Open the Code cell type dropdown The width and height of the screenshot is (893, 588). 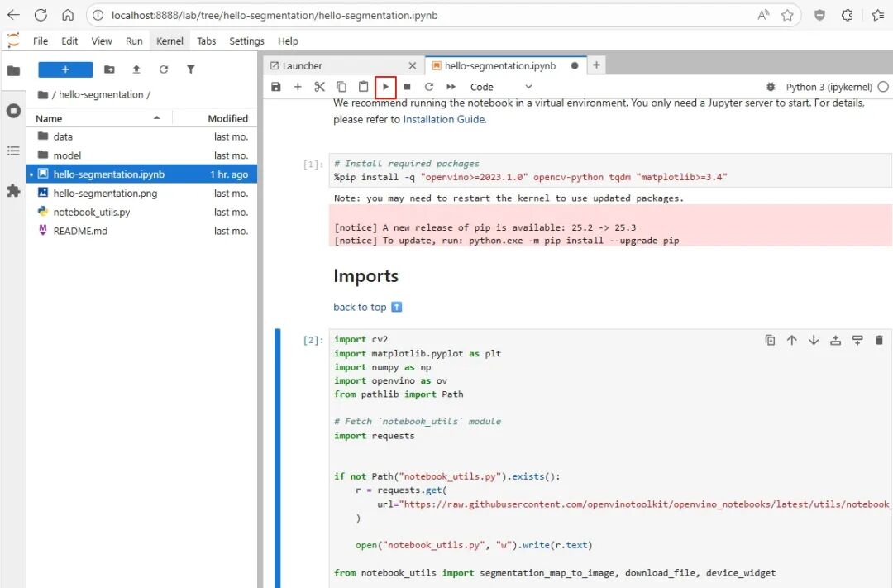[x=501, y=87]
